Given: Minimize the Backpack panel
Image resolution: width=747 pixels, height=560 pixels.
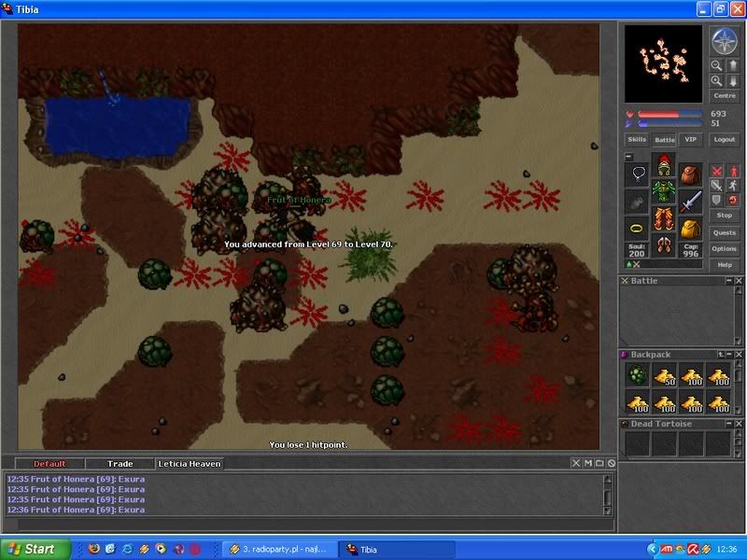Looking at the screenshot, I should tap(729, 355).
